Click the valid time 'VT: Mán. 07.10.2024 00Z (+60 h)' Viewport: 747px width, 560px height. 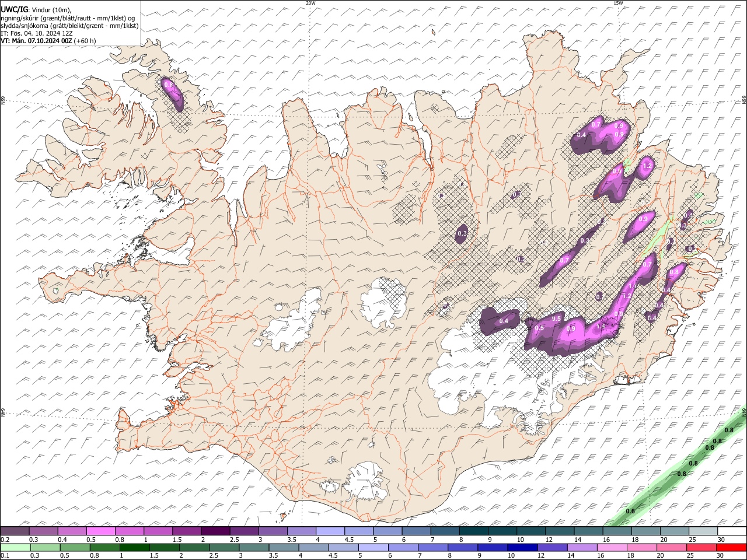pyautogui.click(x=48, y=41)
